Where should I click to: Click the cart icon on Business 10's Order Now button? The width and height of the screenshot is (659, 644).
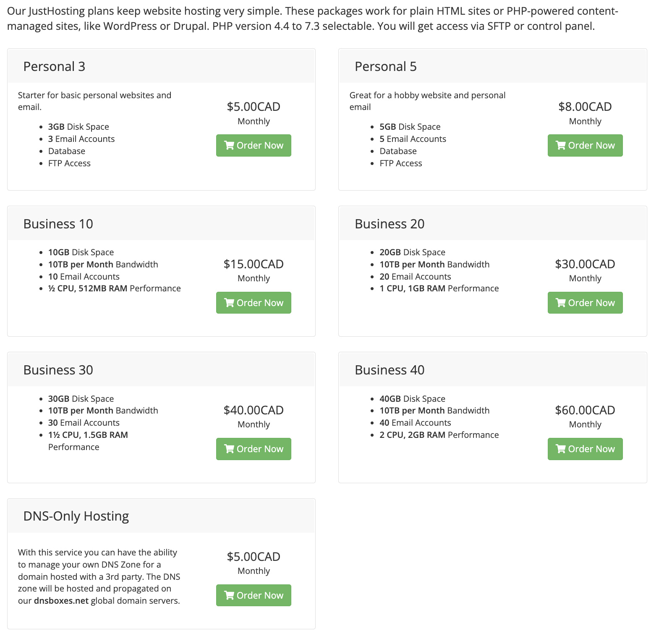(x=229, y=302)
